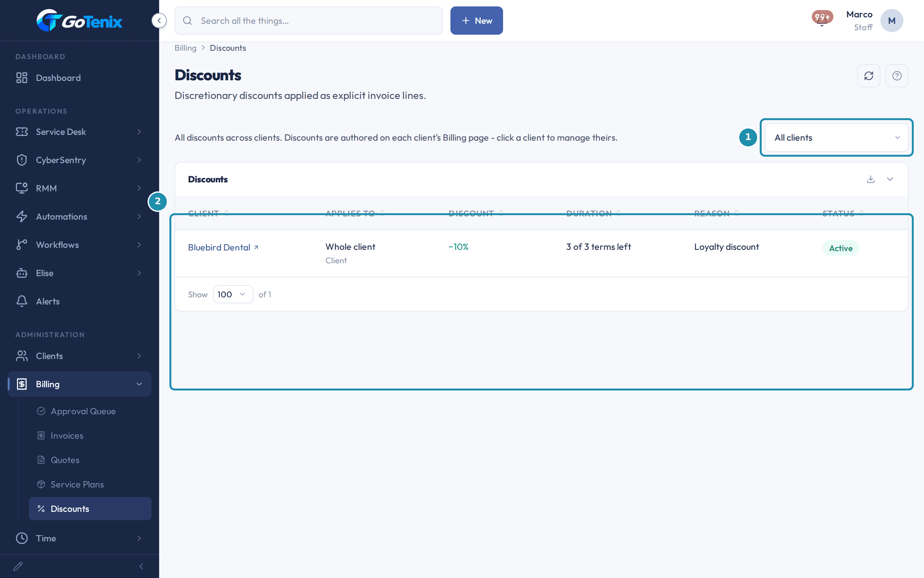Screen dimensions: 924x578
Task: Refresh the Discounts page
Action: click(x=868, y=76)
